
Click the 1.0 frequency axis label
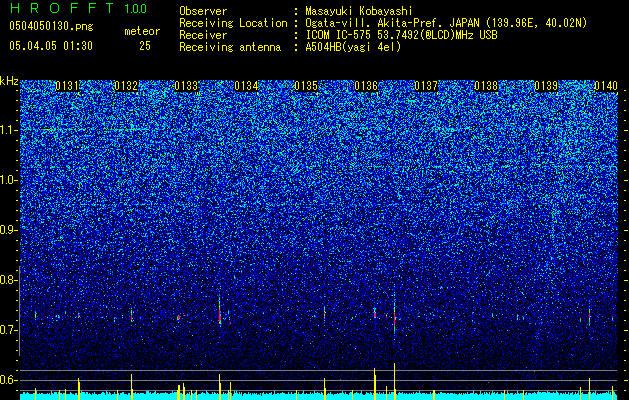8,180
